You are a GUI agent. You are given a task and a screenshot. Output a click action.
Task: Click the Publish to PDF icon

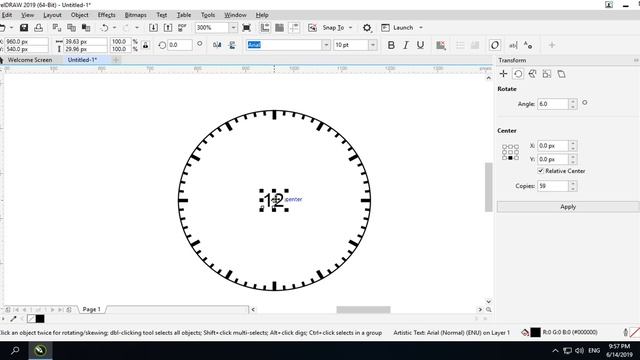[182, 28]
